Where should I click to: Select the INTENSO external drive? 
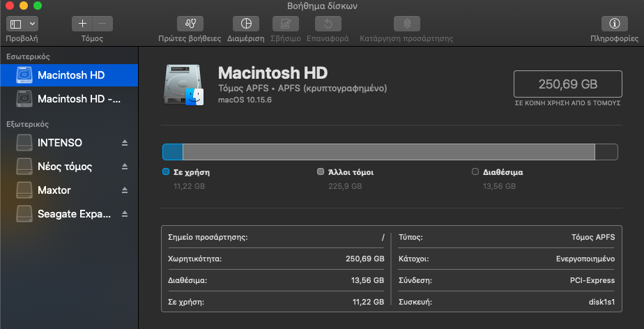(69, 143)
